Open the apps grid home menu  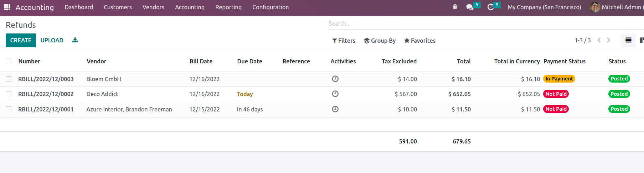coord(7,7)
